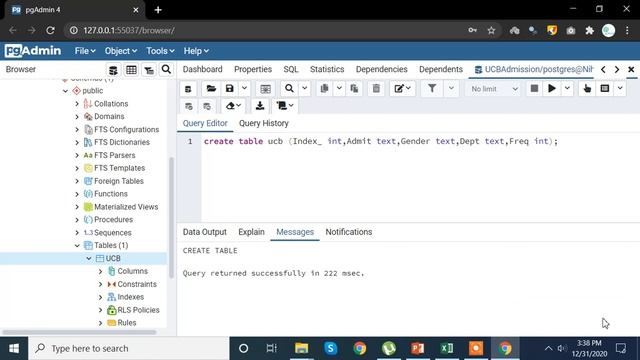Switch to the Query History tab
The width and height of the screenshot is (640, 360).
click(264, 123)
